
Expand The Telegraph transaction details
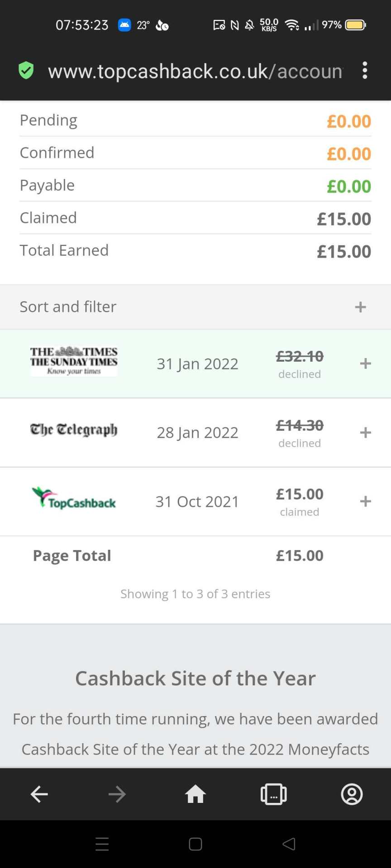[365, 433]
